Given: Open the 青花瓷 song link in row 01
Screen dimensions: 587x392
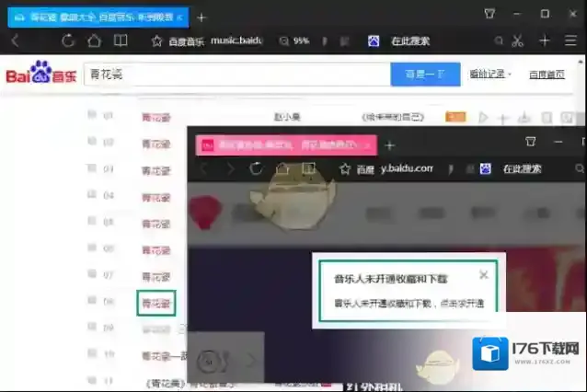Looking at the screenshot, I should pyautogui.click(x=156, y=118).
